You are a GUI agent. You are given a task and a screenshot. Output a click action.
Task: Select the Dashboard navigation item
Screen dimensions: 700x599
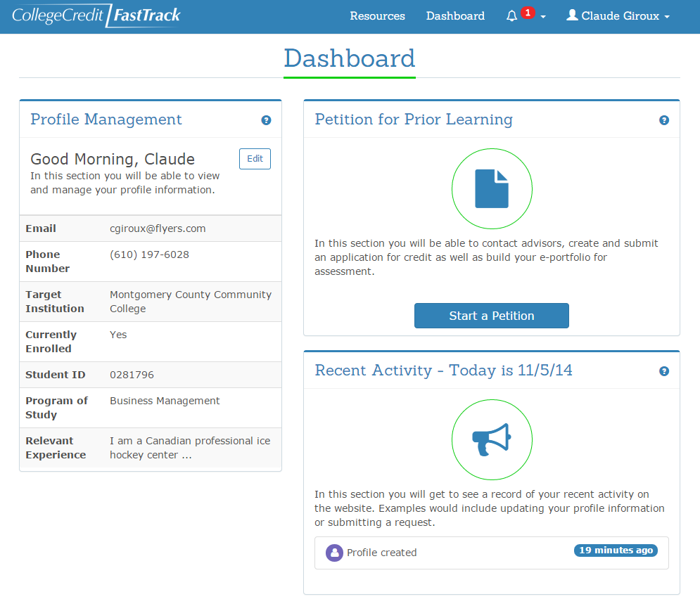(x=455, y=15)
